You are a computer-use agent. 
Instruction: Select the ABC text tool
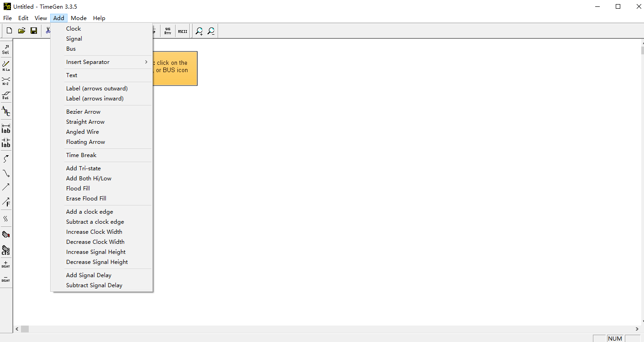[x=6, y=111]
